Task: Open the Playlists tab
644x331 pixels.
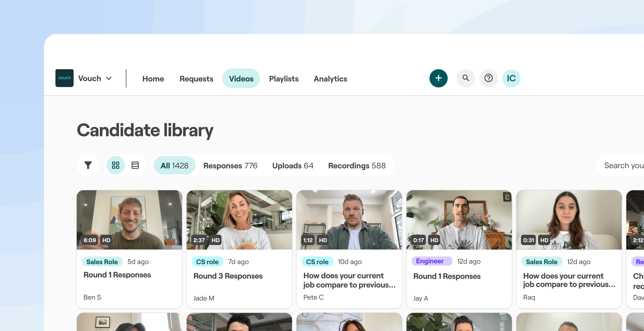Action: pyautogui.click(x=284, y=79)
